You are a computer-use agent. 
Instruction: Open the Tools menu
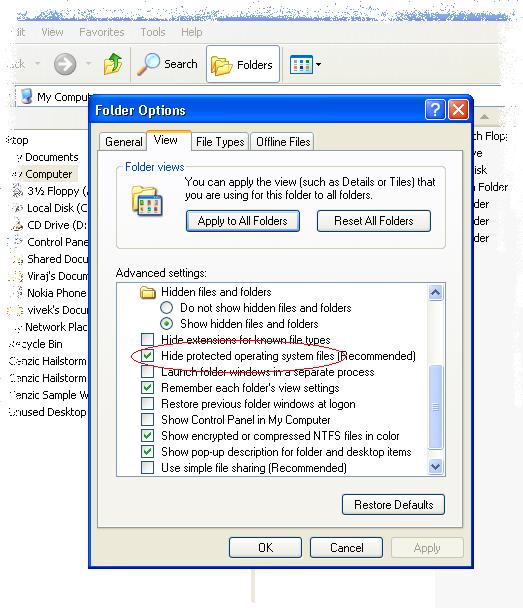click(x=153, y=32)
